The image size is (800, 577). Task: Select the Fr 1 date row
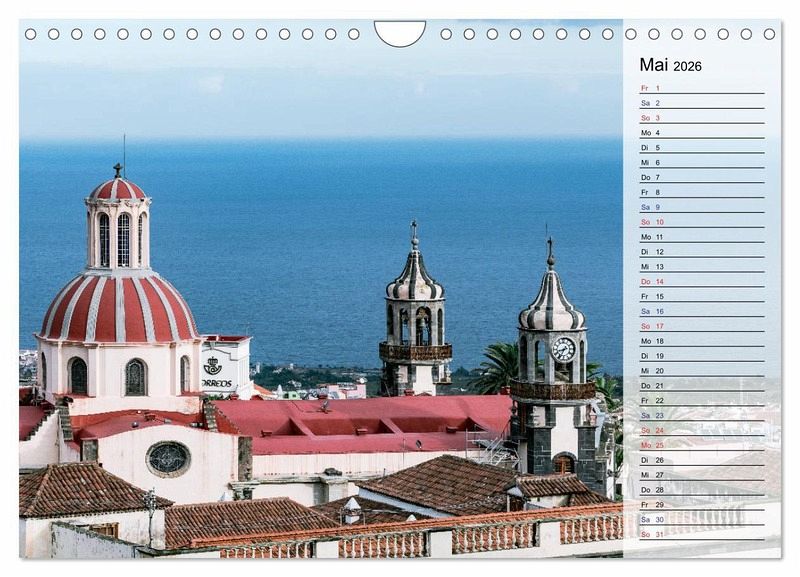(x=701, y=88)
